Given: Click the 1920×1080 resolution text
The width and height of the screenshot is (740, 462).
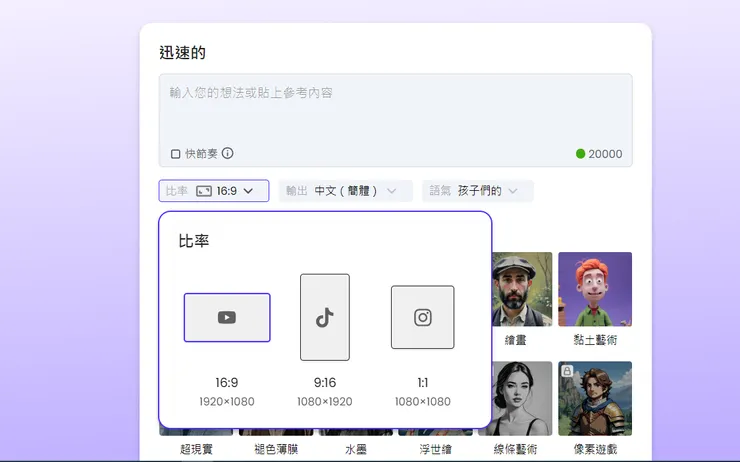Looking at the screenshot, I should tap(227, 402).
